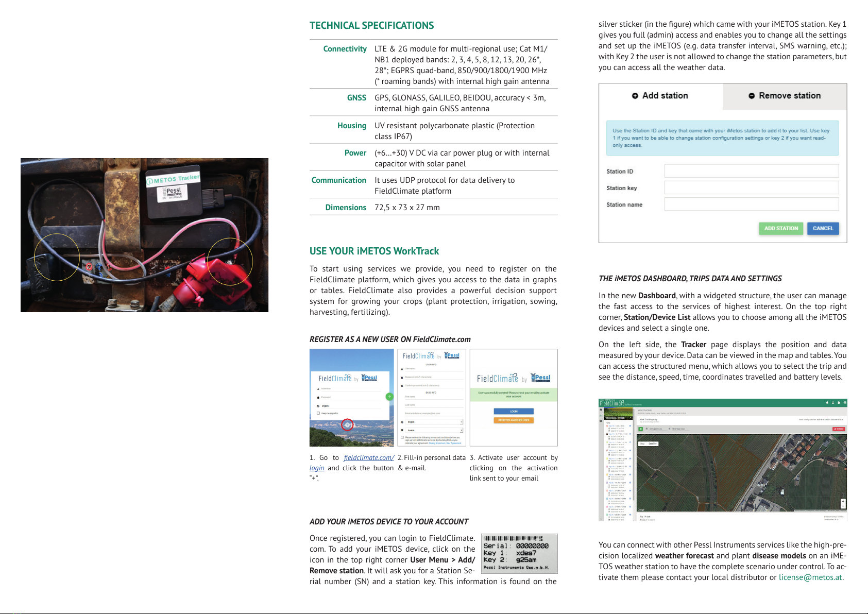The height and width of the screenshot is (614, 868).
Task: Click the notification bell icon in dashboard header
Action: coord(827,403)
